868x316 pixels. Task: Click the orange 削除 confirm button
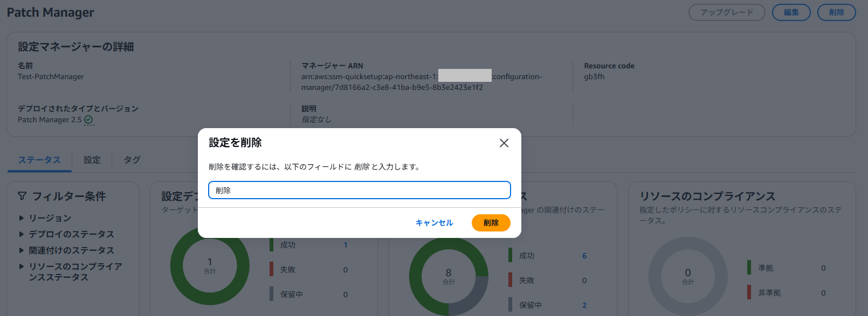click(x=491, y=223)
